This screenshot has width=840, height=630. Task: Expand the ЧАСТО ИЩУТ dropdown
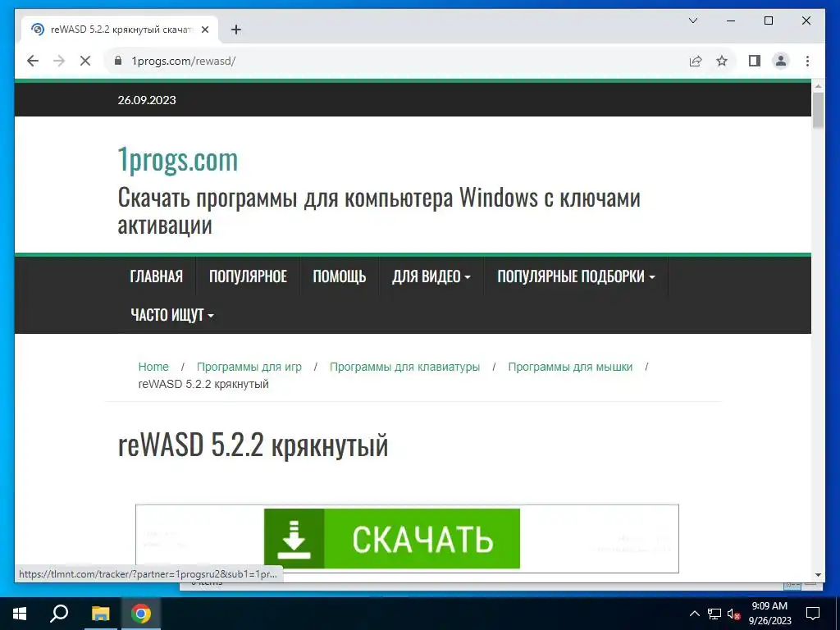click(172, 315)
